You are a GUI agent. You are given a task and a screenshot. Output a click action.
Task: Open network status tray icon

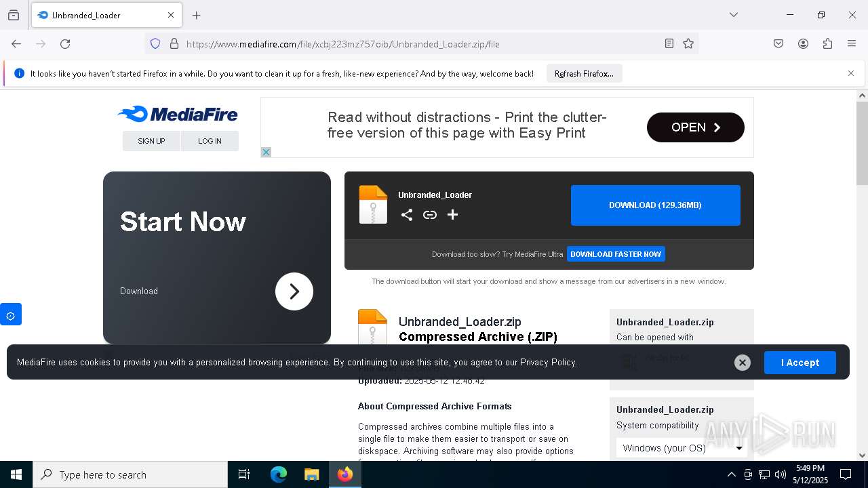764,474
